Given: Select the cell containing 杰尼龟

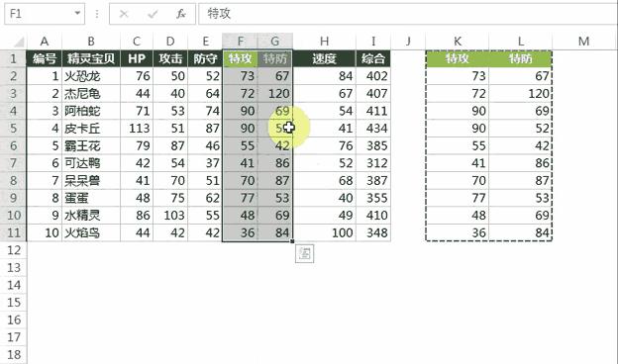Looking at the screenshot, I should (91, 94).
